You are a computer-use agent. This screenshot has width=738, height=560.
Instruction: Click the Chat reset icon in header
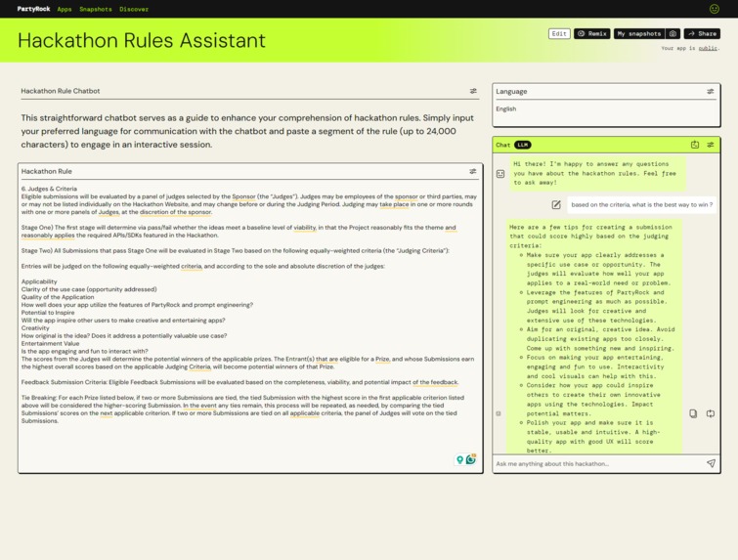(695, 145)
